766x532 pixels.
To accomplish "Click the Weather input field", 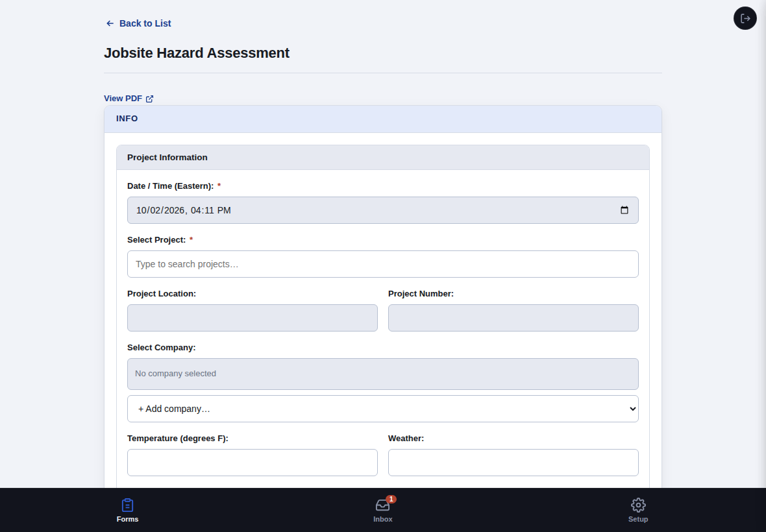I will click(513, 462).
